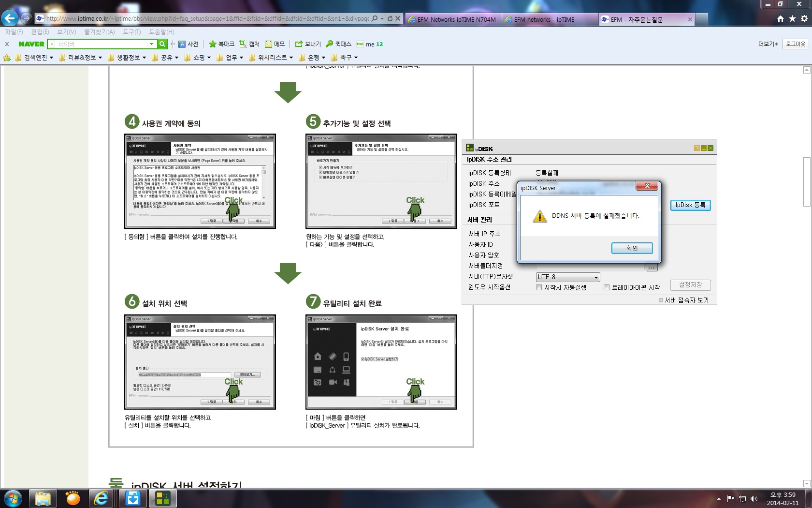Open Windows Explorer from taskbar
The width and height of the screenshot is (812, 508).
[x=43, y=498]
